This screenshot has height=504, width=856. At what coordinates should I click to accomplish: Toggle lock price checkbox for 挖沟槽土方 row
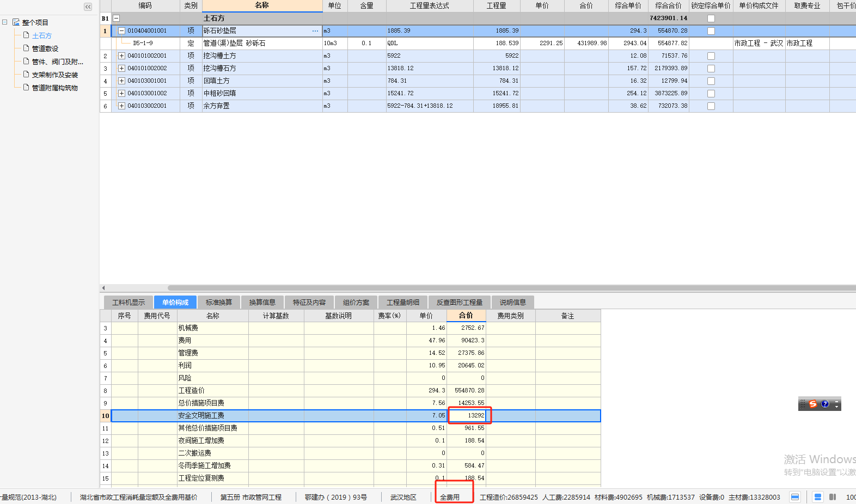tap(711, 56)
